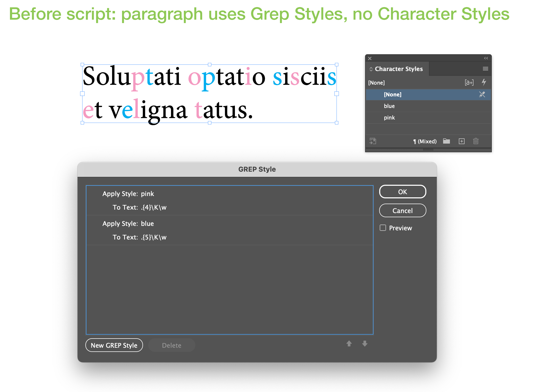Click the load styles icon in panel footer
The height and width of the screenshot is (392, 540).
[x=373, y=141]
